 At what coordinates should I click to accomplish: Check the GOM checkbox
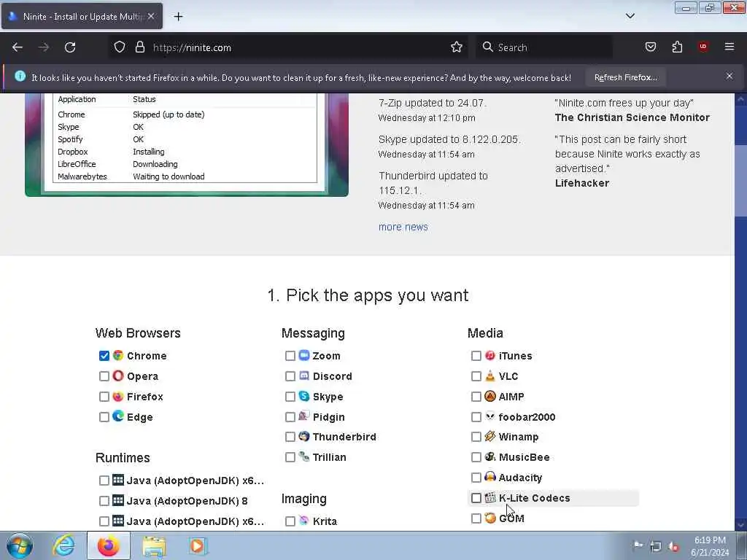(x=476, y=518)
